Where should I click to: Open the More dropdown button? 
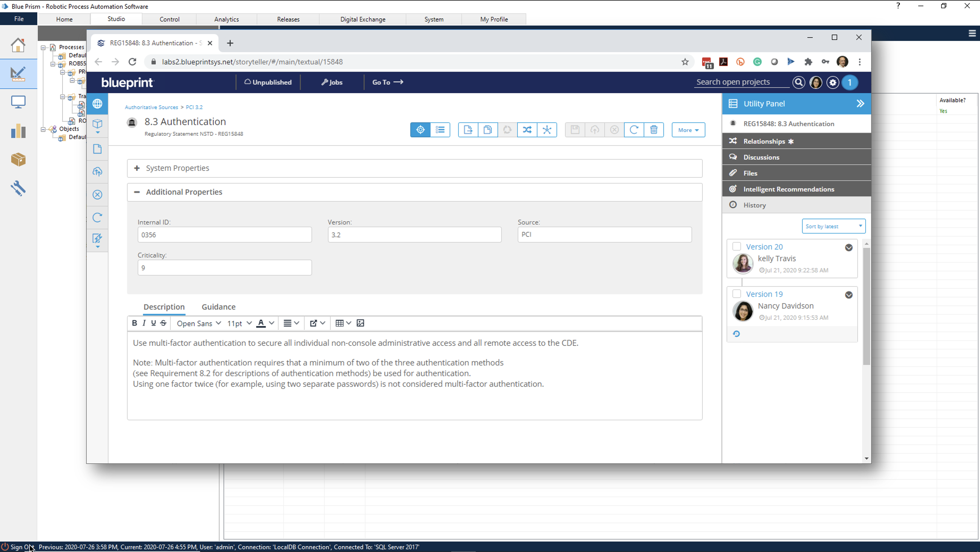[x=688, y=130]
